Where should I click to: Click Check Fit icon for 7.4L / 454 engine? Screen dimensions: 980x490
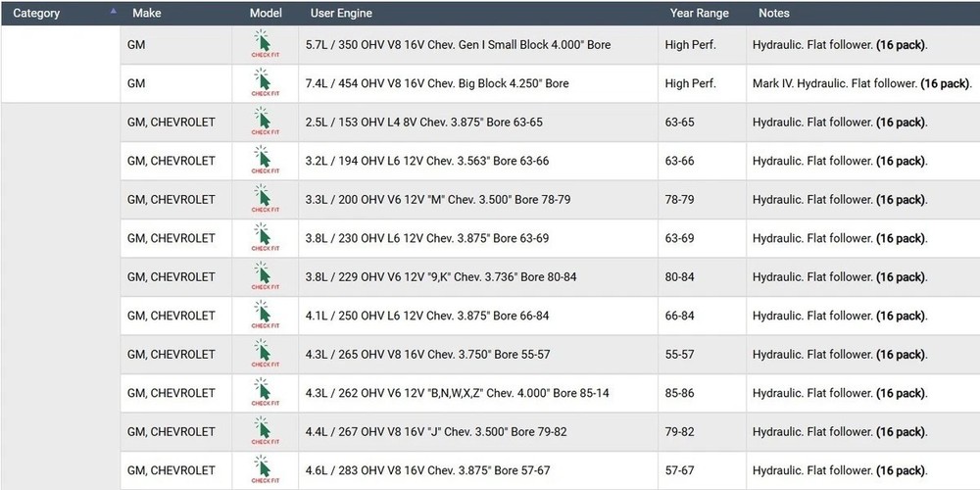pos(262,83)
